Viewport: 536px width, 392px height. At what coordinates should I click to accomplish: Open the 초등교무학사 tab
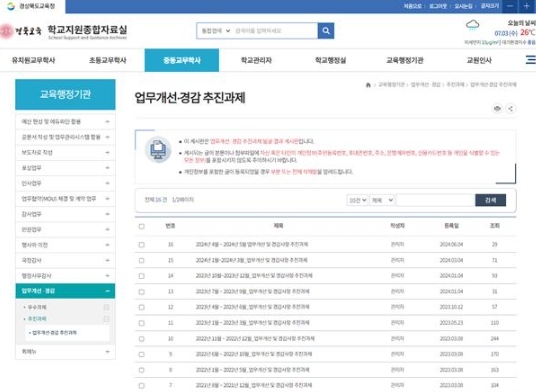pyautogui.click(x=108, y=60)
